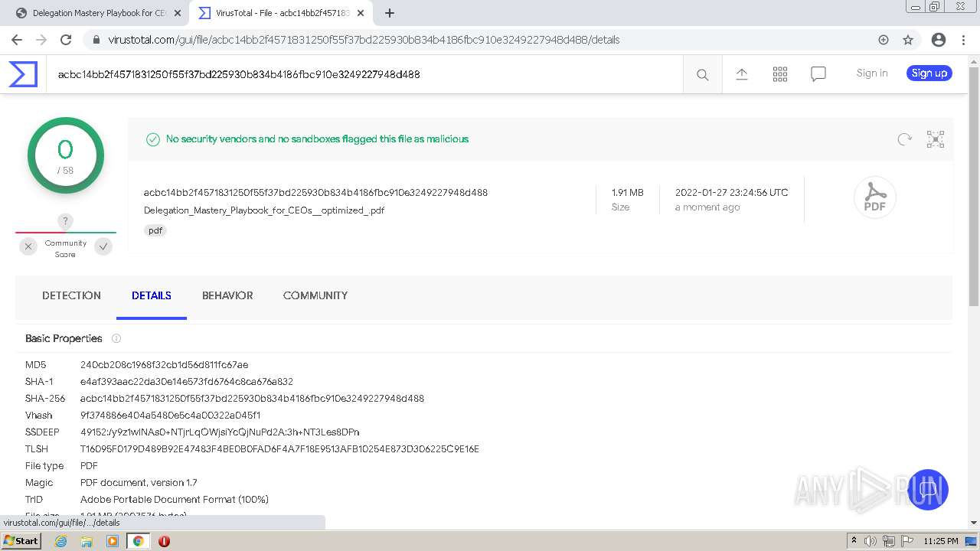Switch to the DETECTION tab
This screenshot has height=551, width=980.
[x=71, y=295]
